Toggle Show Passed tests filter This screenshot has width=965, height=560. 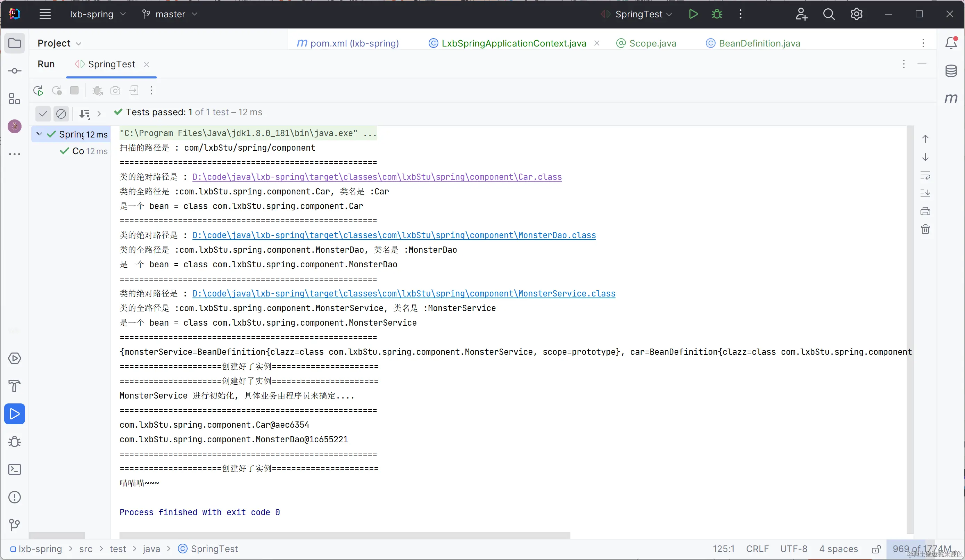[43, 114]
